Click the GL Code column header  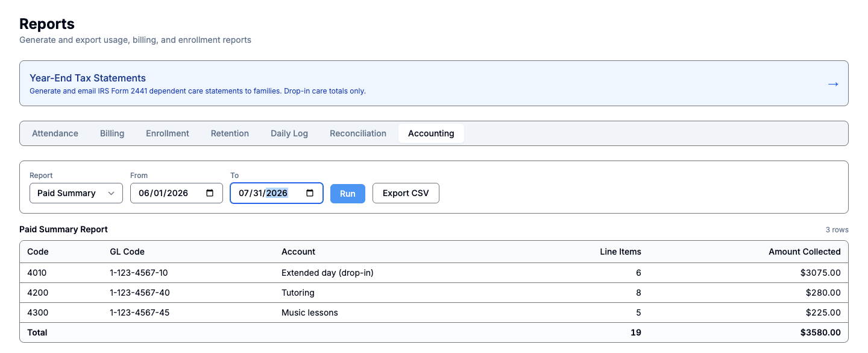127,252
